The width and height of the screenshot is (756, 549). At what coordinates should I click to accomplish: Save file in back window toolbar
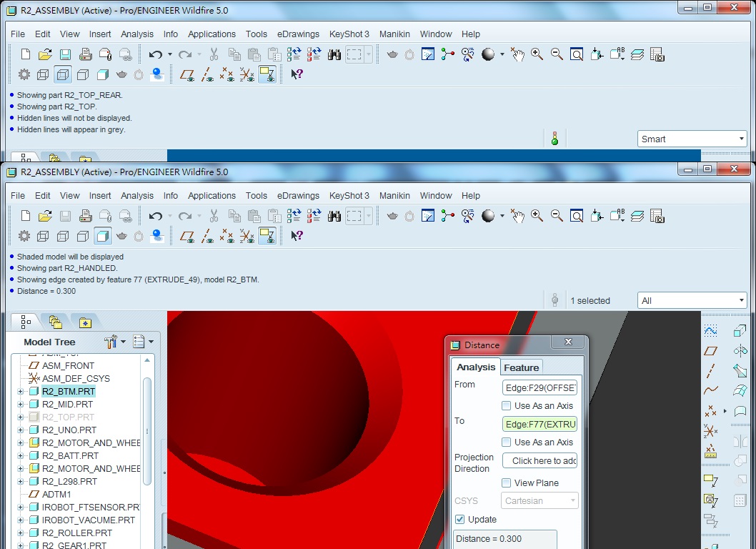tap(65, 54)
